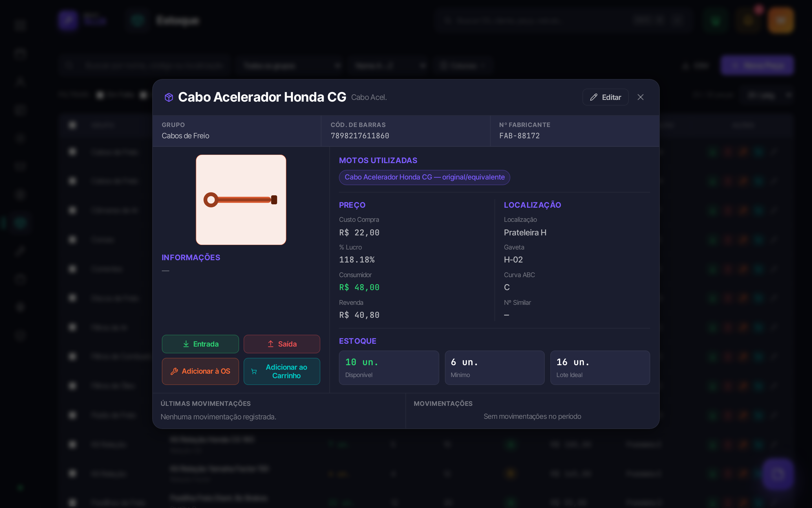Screen dimensions: 812x508
Task: Click the Cabo Acelerador product thumbnail image
Action: click(241, 200)
